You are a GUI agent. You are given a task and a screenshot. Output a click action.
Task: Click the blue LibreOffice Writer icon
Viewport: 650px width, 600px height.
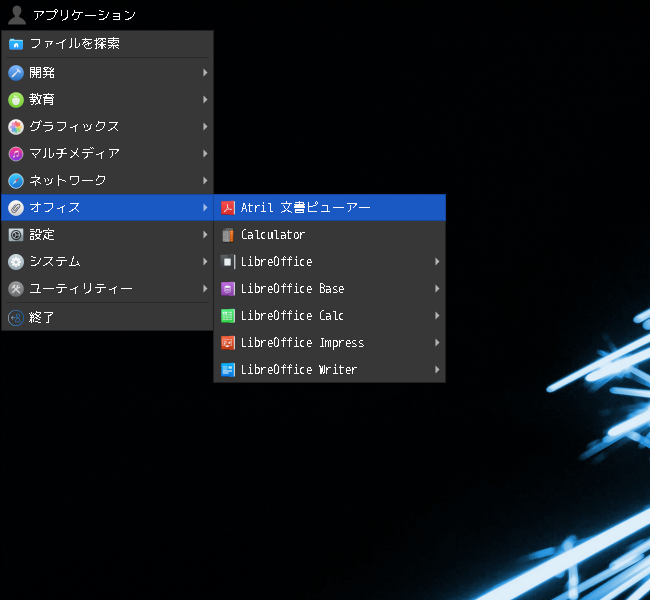point(228,369)
